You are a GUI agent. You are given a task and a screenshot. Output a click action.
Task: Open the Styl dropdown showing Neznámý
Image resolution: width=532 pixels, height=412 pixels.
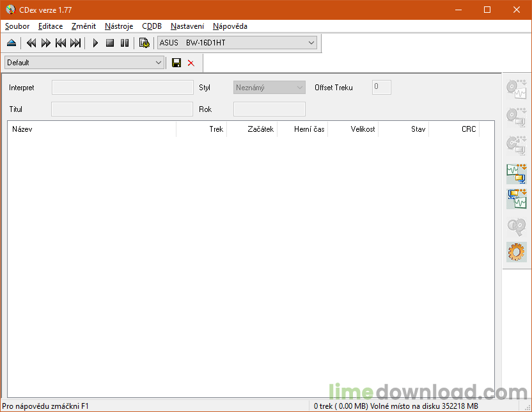tap(269, 88)
